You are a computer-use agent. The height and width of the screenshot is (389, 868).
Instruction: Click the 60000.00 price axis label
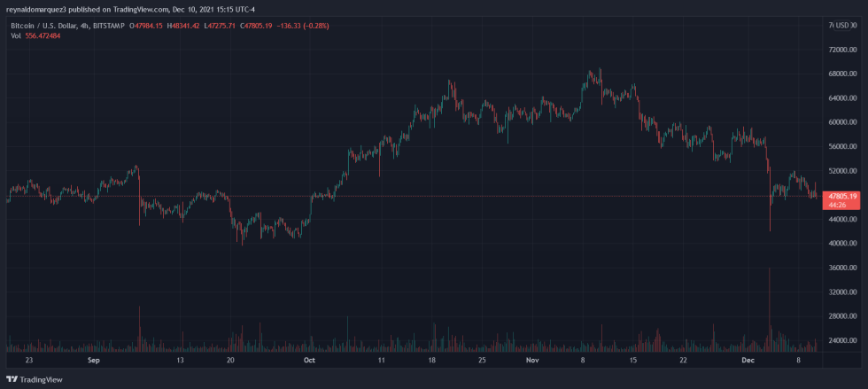[x=842, y=122]
